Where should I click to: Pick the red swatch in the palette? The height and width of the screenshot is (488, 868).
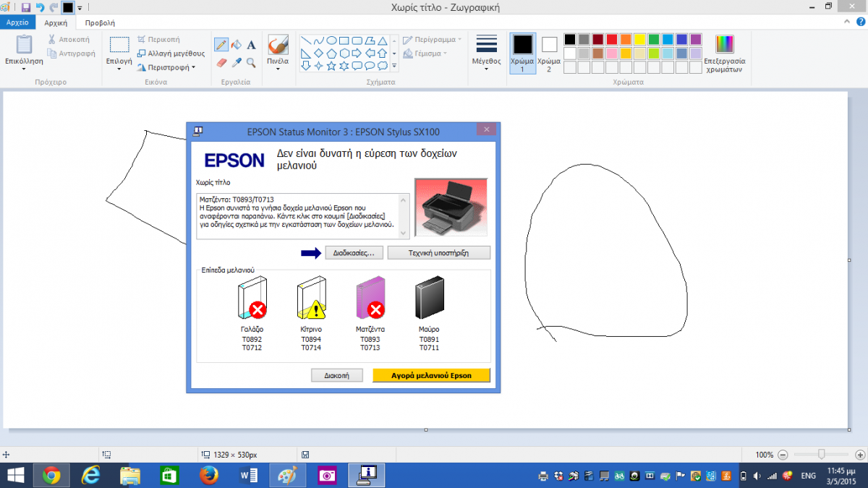(x=612, y=40)
